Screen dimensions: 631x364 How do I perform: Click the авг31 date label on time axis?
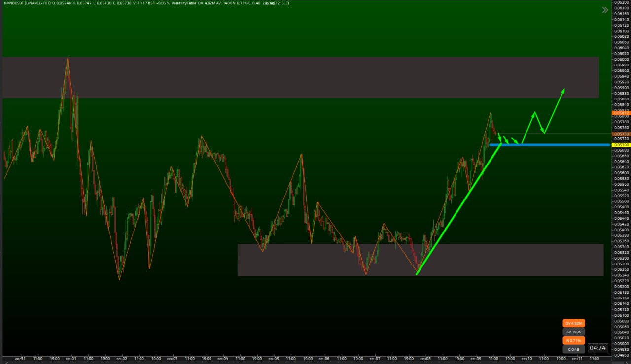(20, 359)
